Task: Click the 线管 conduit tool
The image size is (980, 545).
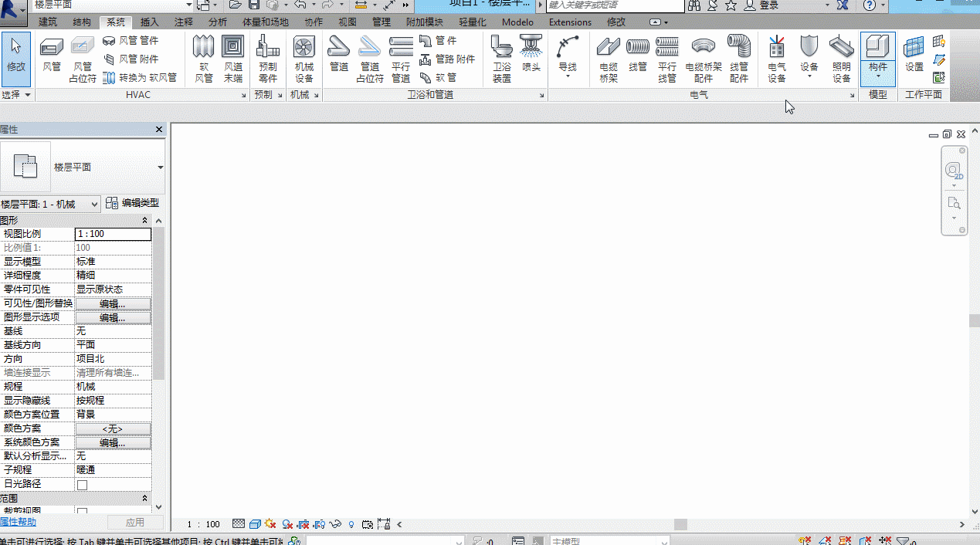Action: click(638, 56)
